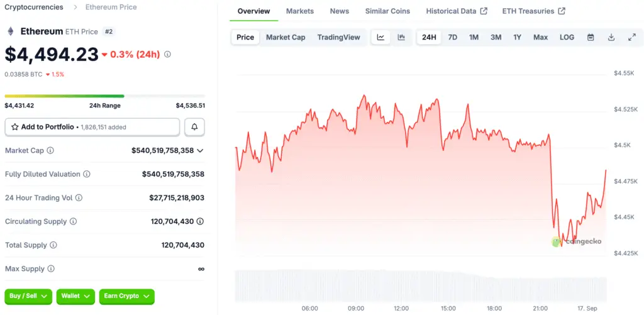Click the infinity Max Supply value
The image size is (644, 315).
201,269
